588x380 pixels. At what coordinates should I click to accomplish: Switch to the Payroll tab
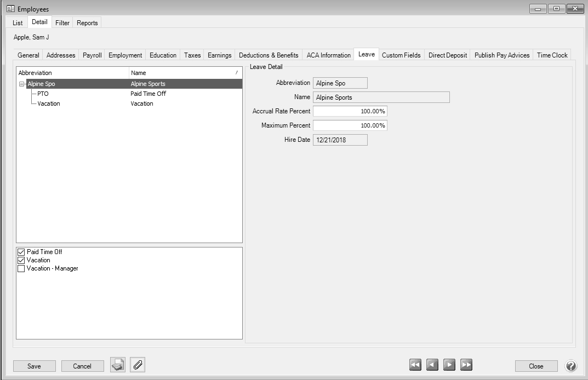click(x=92, y=55)
